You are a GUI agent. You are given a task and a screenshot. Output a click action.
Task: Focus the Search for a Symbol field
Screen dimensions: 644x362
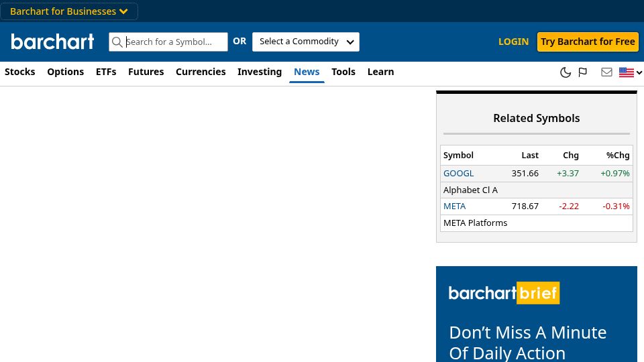pyautogui.click(x=168, y=42)
